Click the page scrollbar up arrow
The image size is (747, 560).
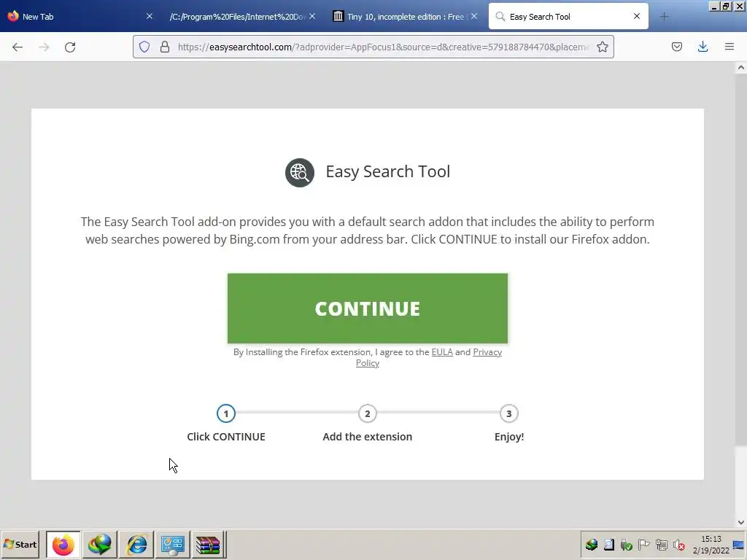(x=741, y=68)
